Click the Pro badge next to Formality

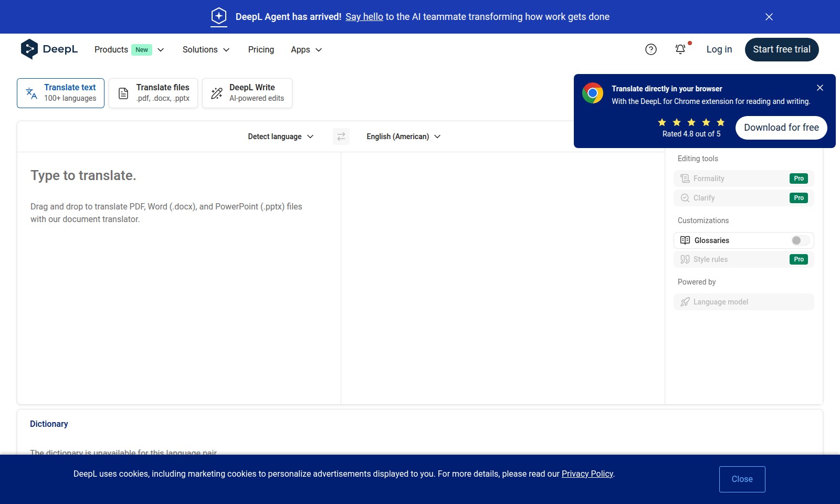coord(799,178)
